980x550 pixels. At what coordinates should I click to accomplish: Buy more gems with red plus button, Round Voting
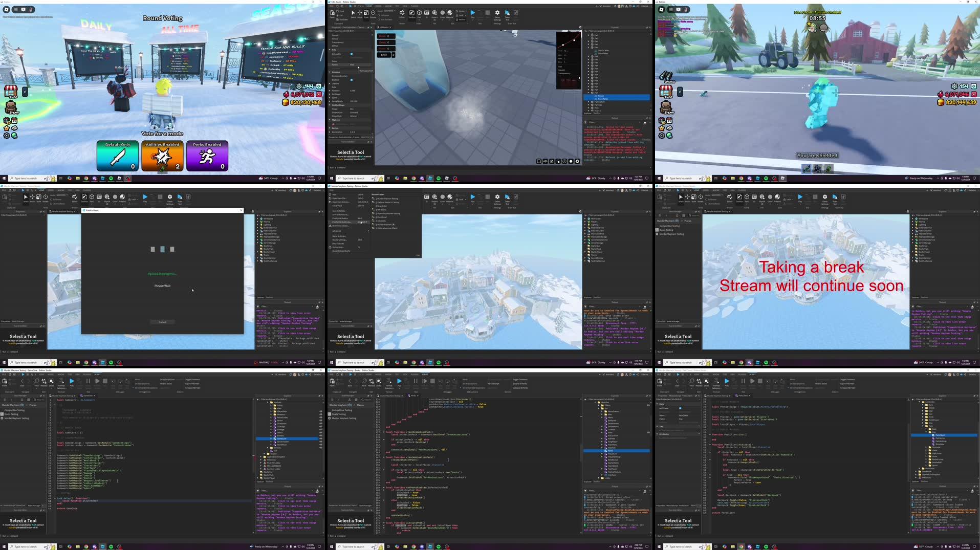(319, 95)
